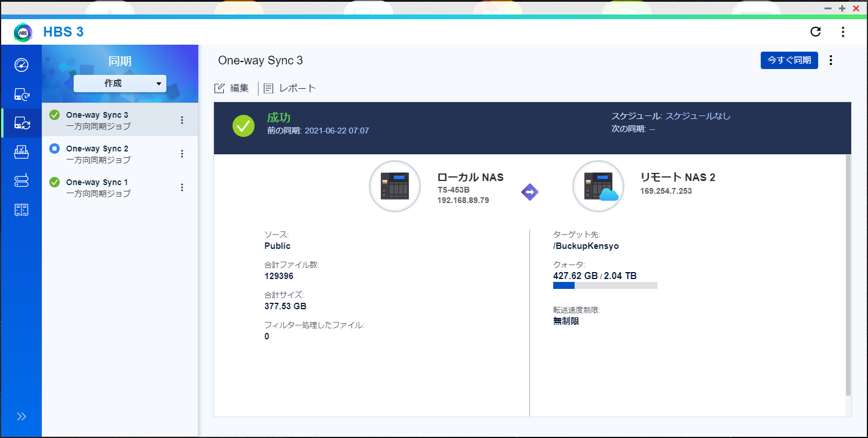Open the Backup & Restore sidebar icon
Screen dimensions: 868x438
pos(21,94)
